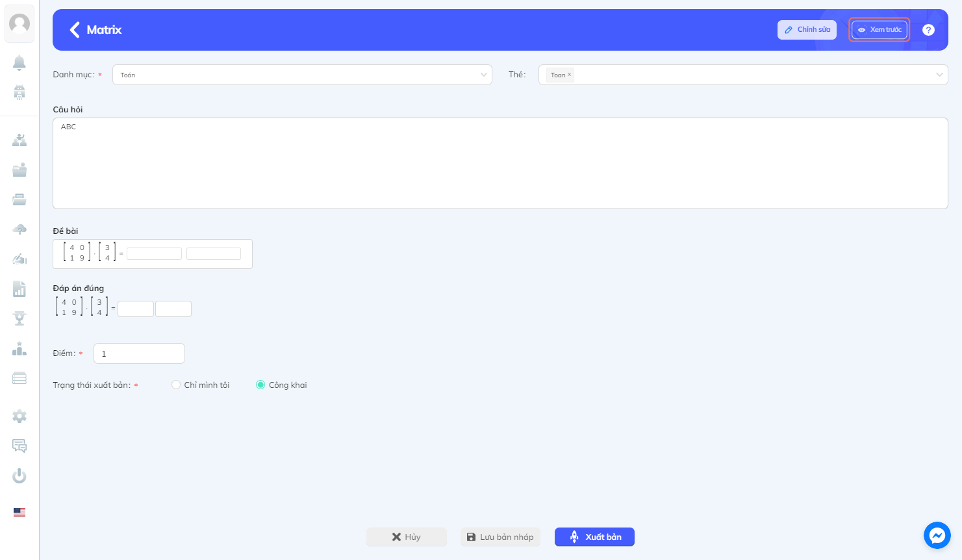Open the open-folder documents sidebar icon
This screenshot has height=560, width=962.
[x=19, y=199]
